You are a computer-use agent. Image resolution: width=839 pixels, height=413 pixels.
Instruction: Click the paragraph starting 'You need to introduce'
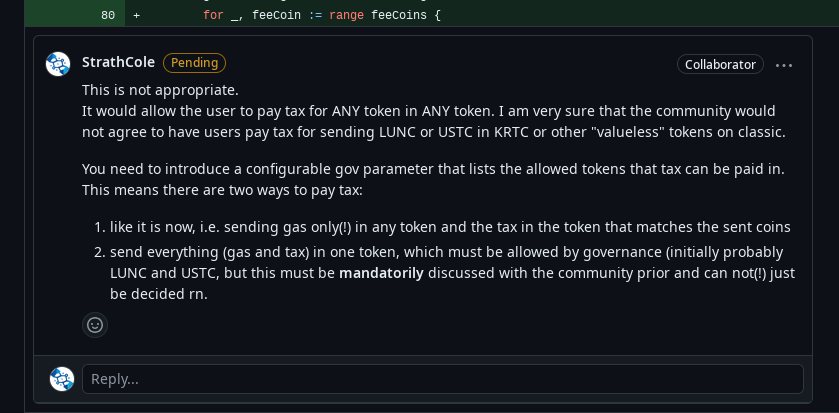pyautogui.click(x=432, y=168)
